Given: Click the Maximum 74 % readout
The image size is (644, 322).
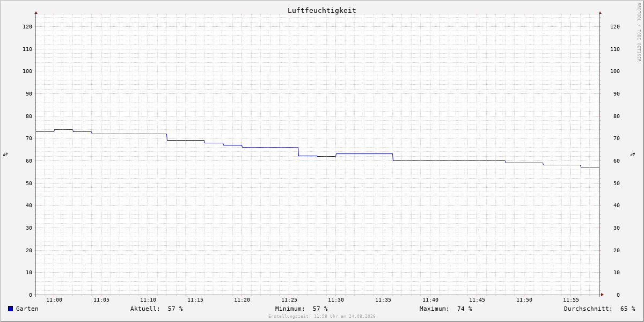Looking at the screenshot, I should 446,309.
